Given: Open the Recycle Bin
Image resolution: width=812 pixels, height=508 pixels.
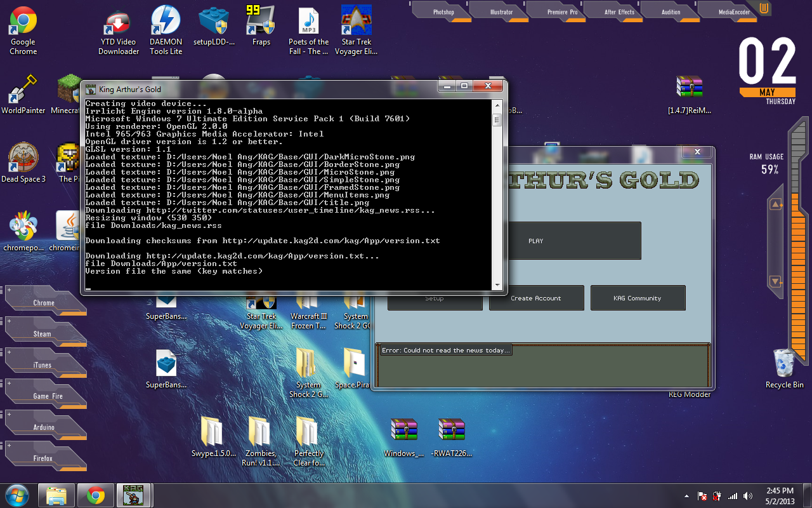Looking at the screenshot, I should pyautogui.click(x=785, y=368).
